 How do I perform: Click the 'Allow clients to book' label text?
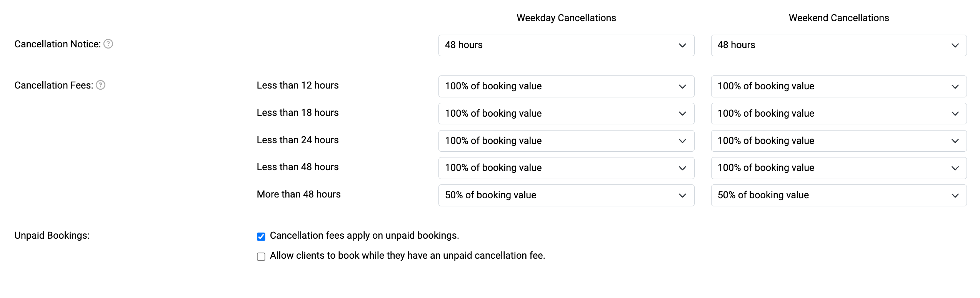coord(407,256)
